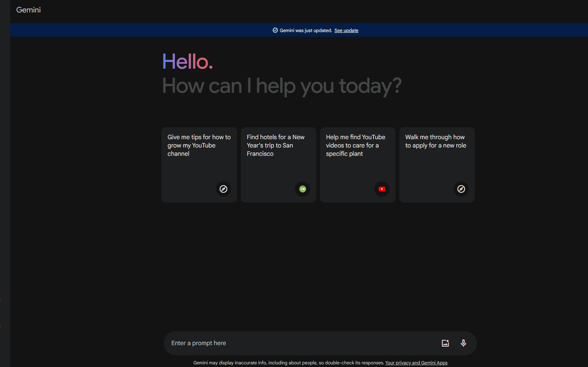The height and width of the screenshot is (367, 588).
Task: Click the How can I help you today? heading
Action: click(x=282, y=86)
